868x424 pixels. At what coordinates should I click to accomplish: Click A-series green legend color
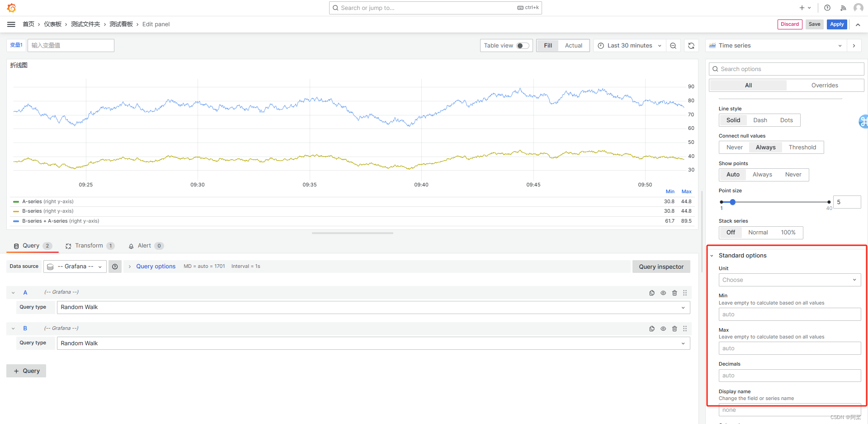(x=16, y=202)
